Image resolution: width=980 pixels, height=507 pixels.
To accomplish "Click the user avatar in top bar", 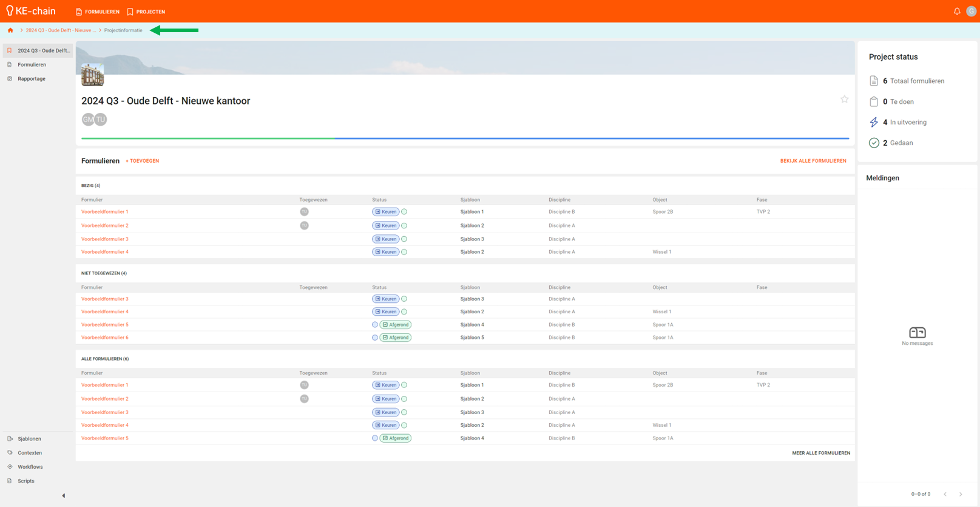I will click(x=971, y=12).
